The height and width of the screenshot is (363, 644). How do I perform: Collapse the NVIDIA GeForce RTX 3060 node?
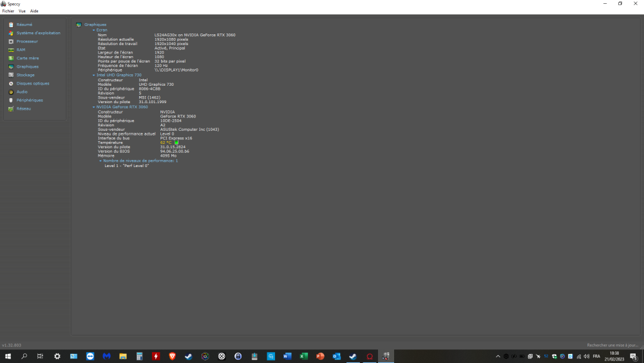click(x=93, y=107)
